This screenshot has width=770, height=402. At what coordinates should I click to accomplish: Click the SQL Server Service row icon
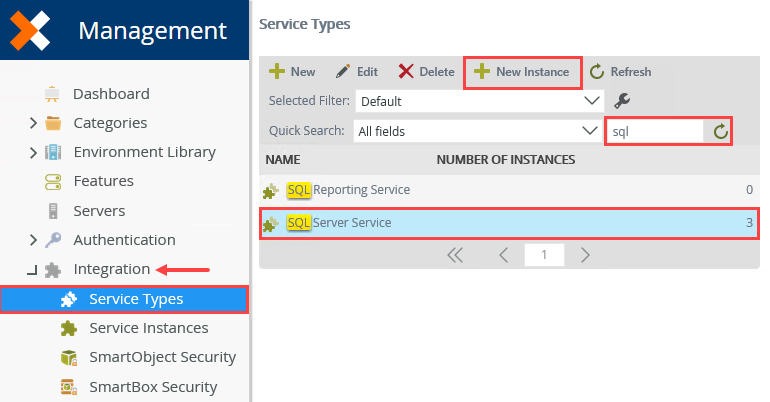pyautogui.click(x=271, y=223)
